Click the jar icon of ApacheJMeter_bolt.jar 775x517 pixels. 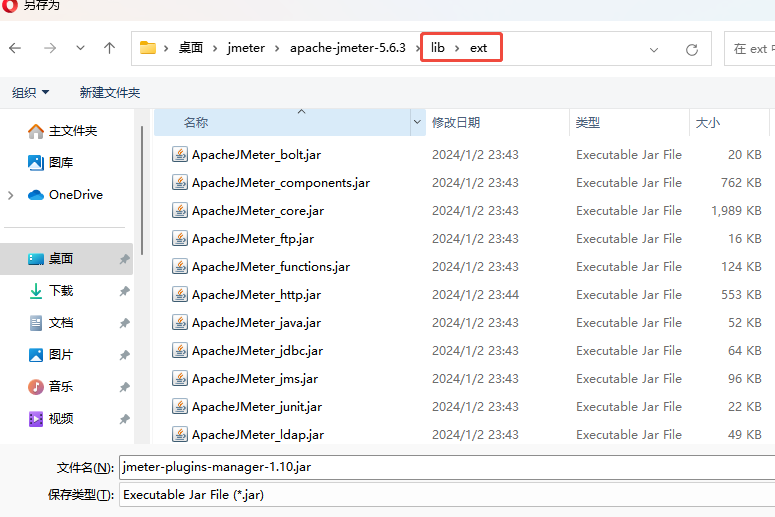tap(179, 155)
